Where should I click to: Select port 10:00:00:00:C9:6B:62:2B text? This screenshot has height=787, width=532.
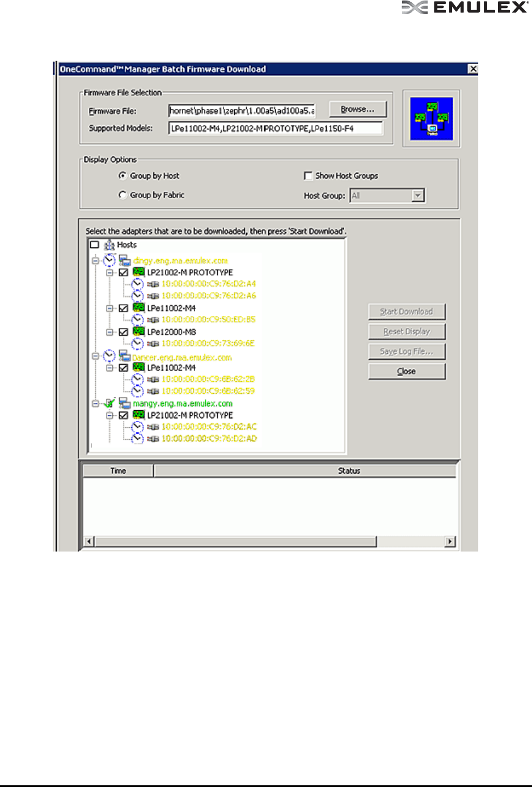pos(208,379)
